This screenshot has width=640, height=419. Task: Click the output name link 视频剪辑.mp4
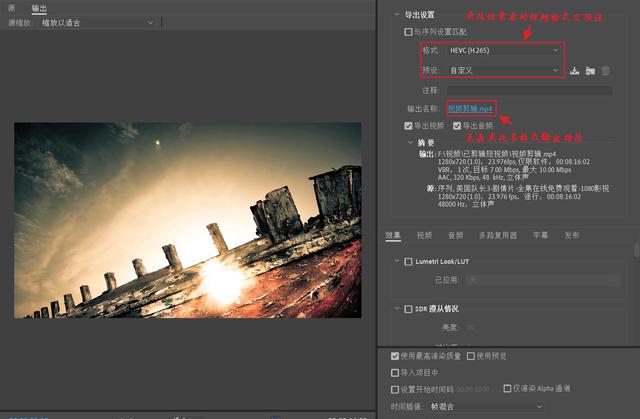coord(470,108)
